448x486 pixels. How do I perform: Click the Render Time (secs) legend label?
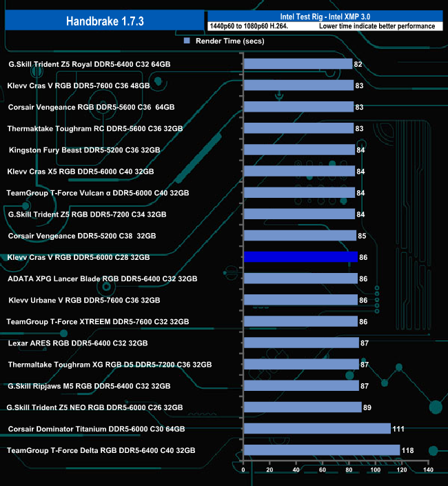230,41
